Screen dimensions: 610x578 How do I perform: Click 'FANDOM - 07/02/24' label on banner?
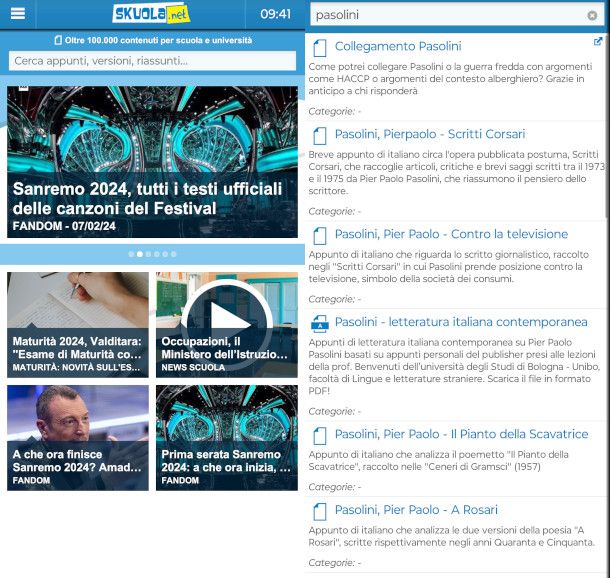pos(64,226)
